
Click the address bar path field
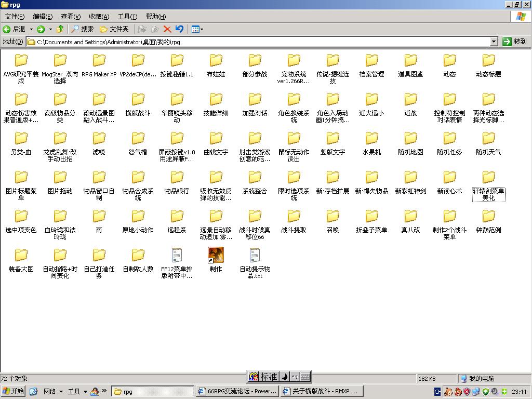tap(258, 42)
